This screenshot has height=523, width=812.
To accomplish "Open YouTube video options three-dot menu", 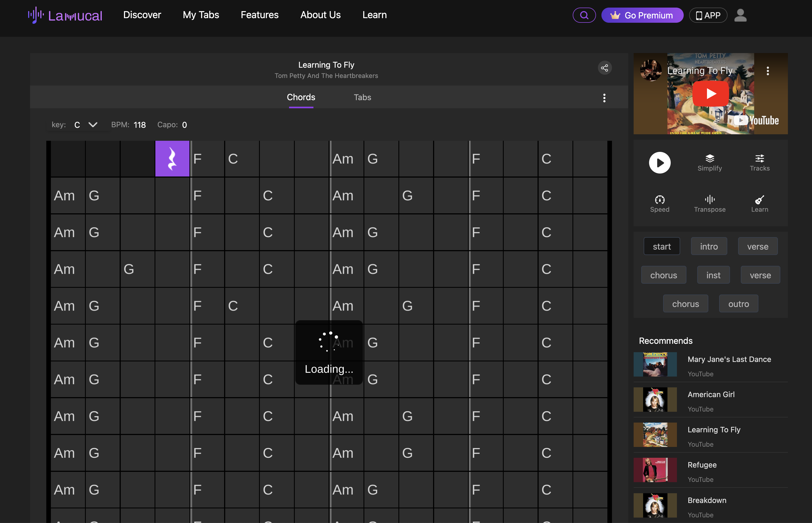I will click(768, 71).
